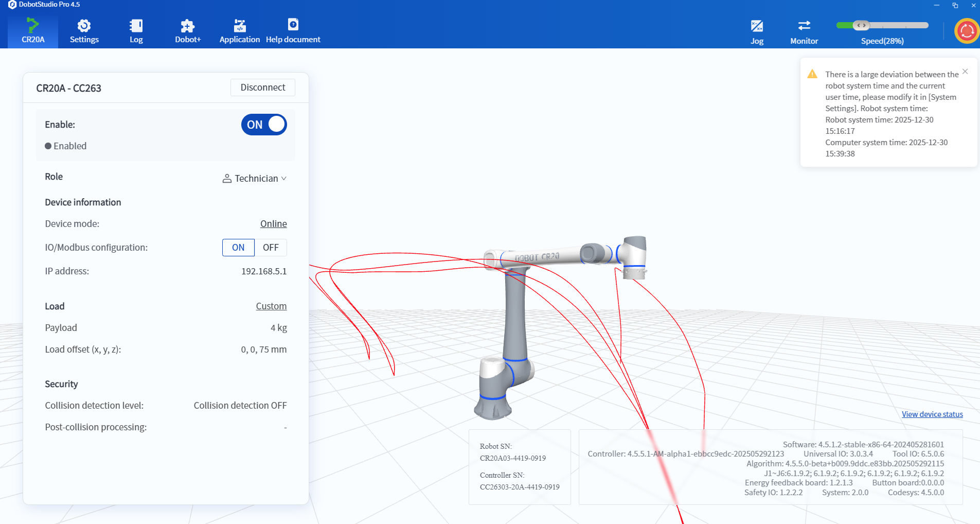The image size is (980, 524).
Task: Toggle the Enable switch off
Action: click(x=264, y=125)
